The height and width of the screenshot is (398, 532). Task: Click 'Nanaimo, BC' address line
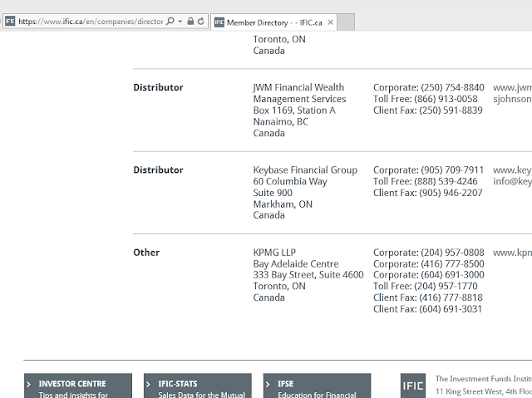[x=281, y=121]
